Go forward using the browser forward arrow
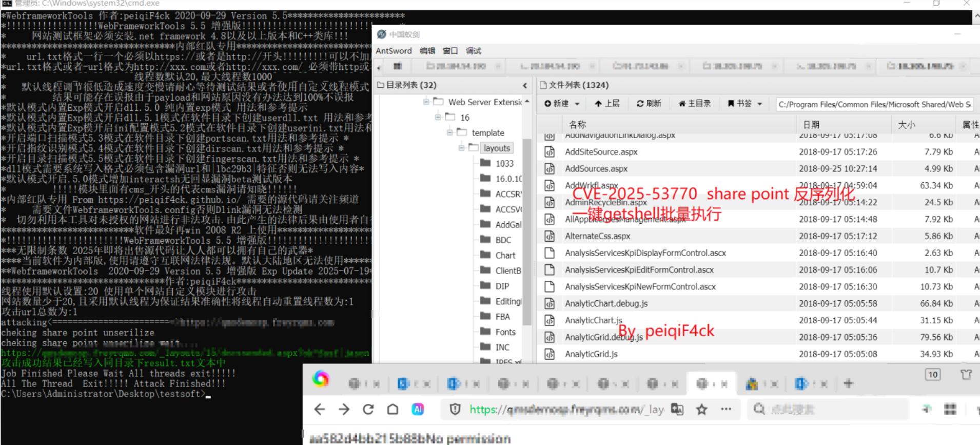The width and height of the screenshot is (980, 445). [344, 409]
